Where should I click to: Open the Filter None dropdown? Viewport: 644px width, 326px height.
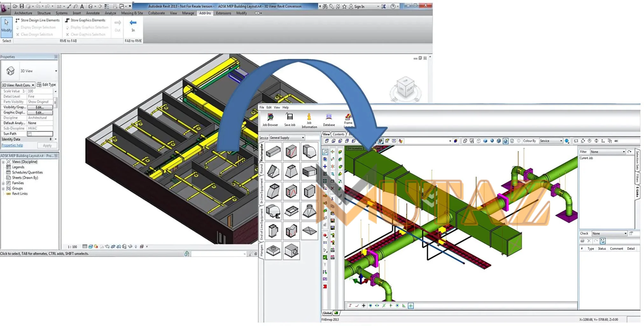coord(607,152)
